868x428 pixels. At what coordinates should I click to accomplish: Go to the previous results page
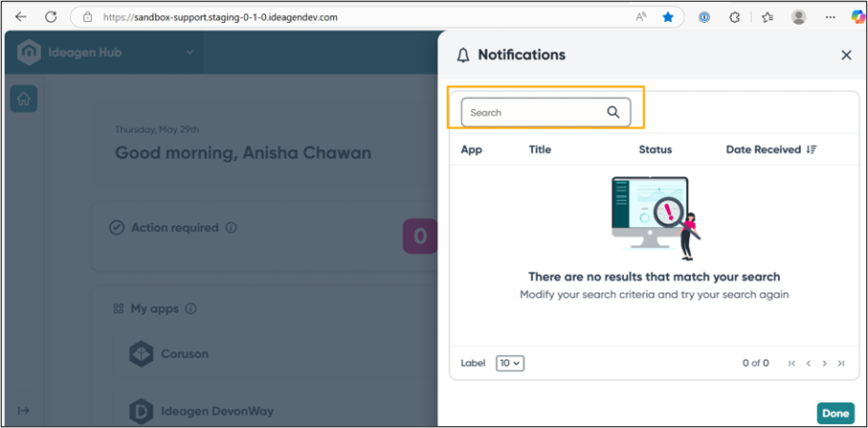click(x=809, y=363)
